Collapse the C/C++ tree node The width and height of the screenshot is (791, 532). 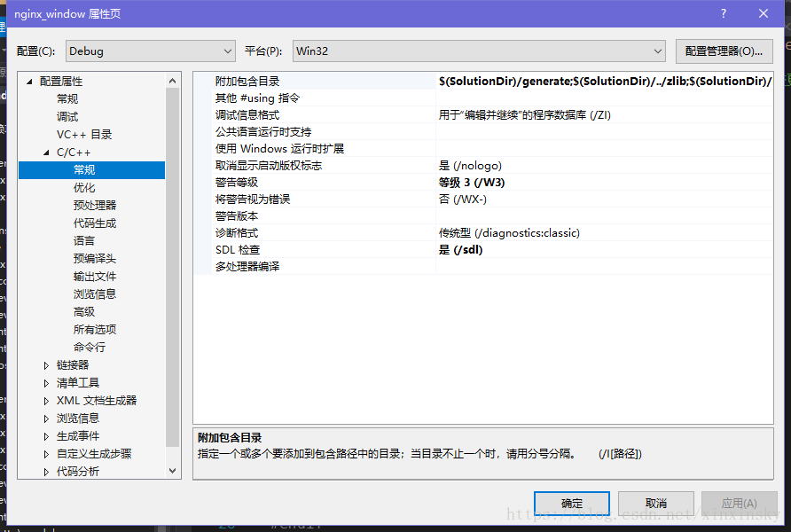pos(46,153)
